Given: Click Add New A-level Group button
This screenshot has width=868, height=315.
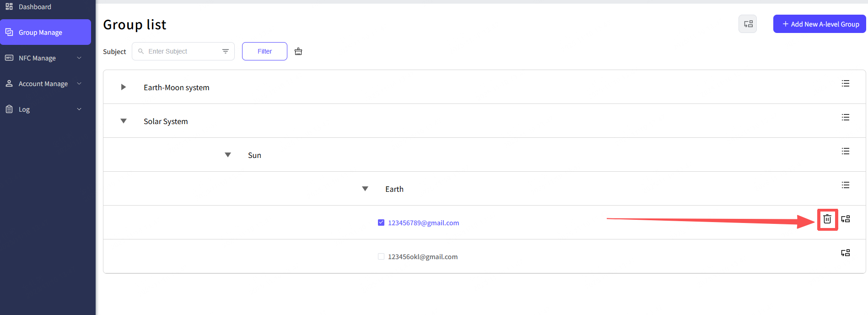Looking at the screenshot, I should pyautogui.click(x=819, y=24).
